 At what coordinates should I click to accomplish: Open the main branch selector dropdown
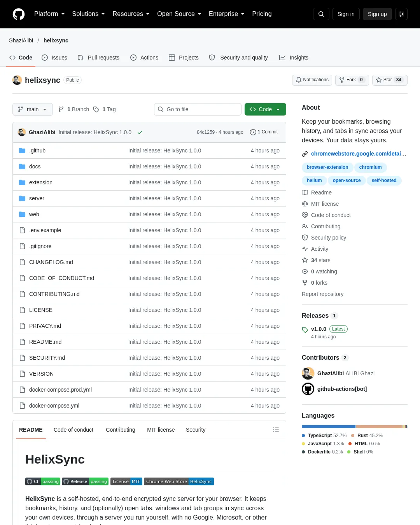coord(32,109)
